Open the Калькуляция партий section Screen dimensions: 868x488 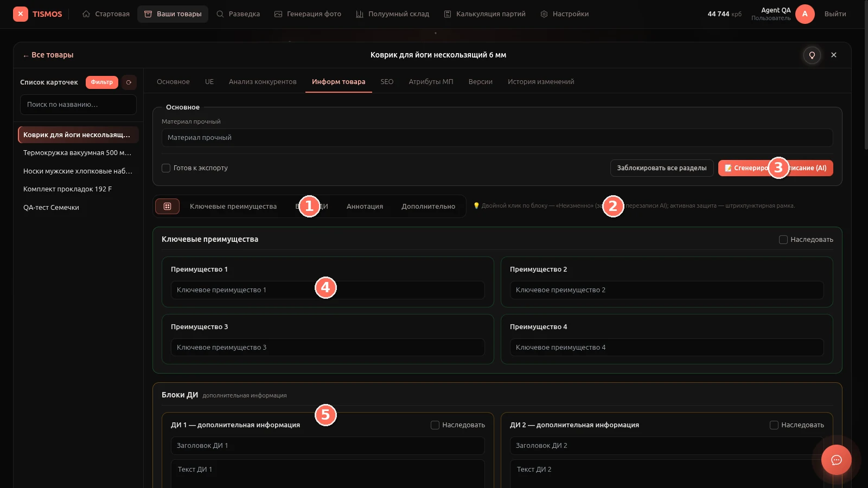(x=484, y=14)
